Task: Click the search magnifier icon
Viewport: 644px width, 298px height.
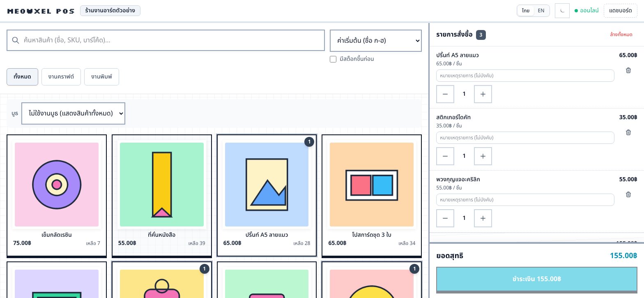Action: (16, 40)
